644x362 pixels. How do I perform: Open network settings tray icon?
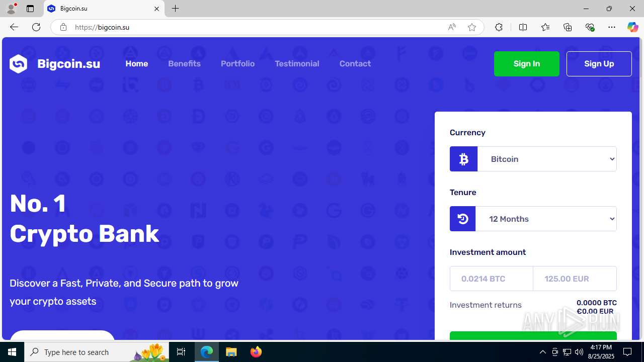click(567, 352)
